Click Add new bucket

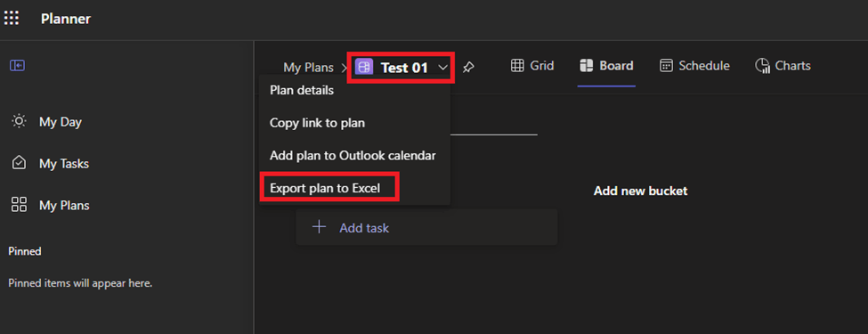click(x=640, y=191)
